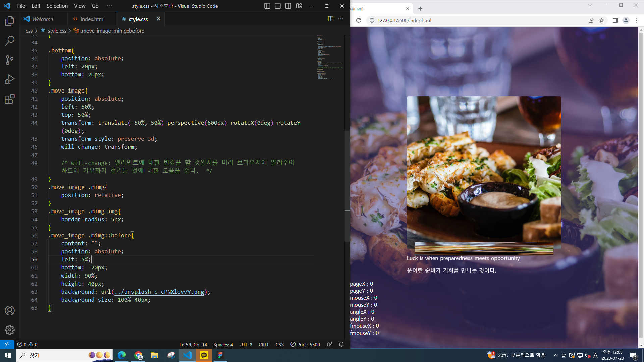Click Port : 5500 Live Server button
This screenshot has height=362, width=644.
[x=305, y=344]
